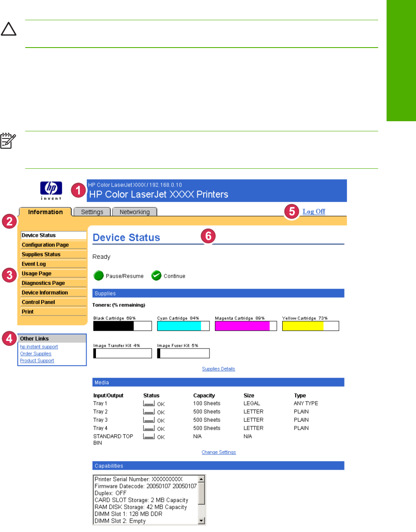Select Device Status in the side menu
The height and width of the screenshot is (532, 416).
[x=53, y=235]
